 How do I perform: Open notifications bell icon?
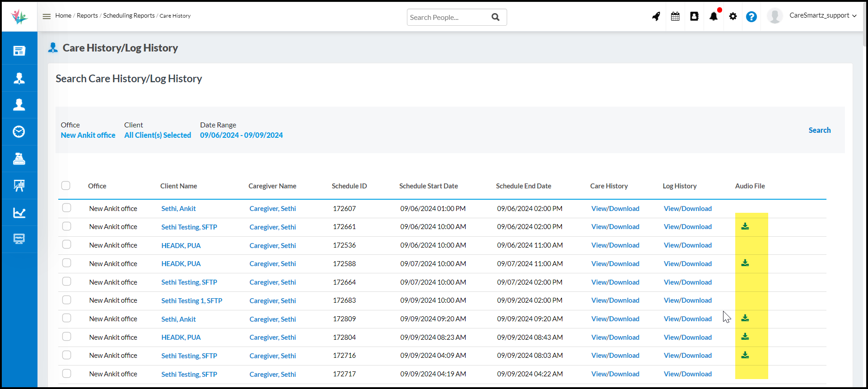[x=714, y=17]
